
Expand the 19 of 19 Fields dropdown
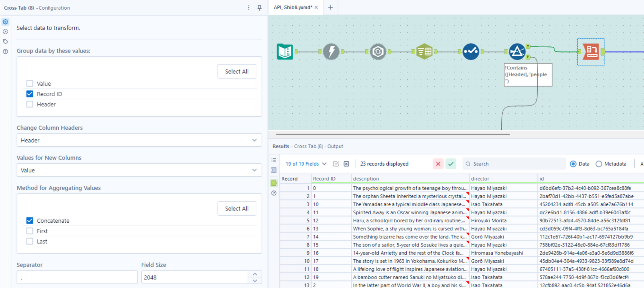pyautogui.click(x=306, y=164)
